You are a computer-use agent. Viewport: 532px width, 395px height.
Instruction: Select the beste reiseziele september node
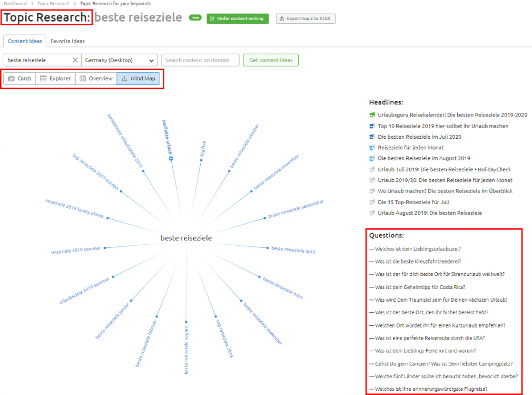[296, 209]
